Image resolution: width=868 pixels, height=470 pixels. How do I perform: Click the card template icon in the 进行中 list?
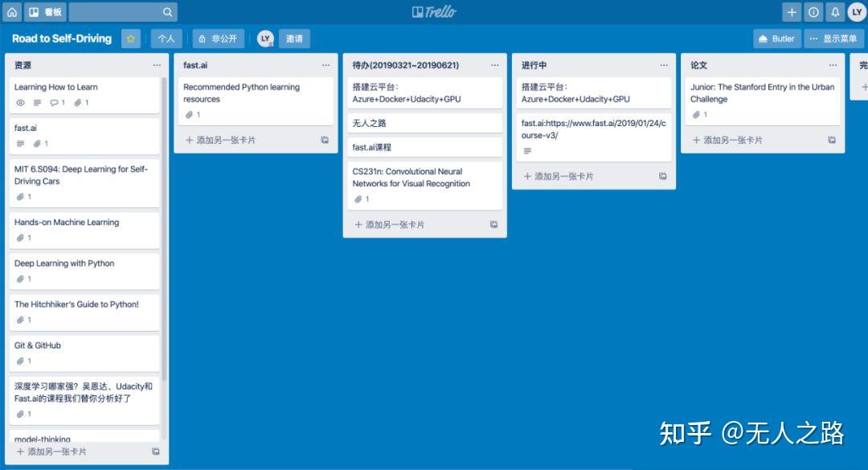click(662, 176)
